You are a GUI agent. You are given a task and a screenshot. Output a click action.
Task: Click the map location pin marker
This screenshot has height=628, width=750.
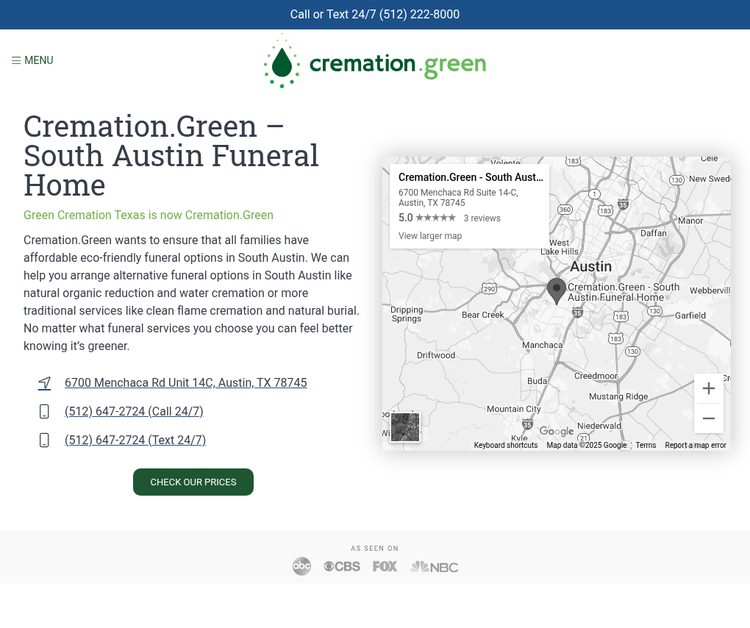(556, 291)
